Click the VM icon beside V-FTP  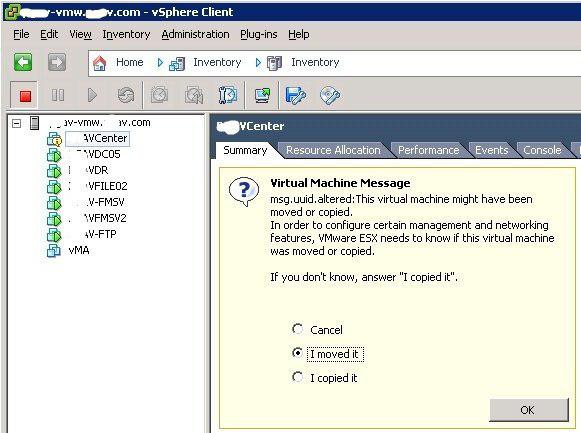point(54,234)
